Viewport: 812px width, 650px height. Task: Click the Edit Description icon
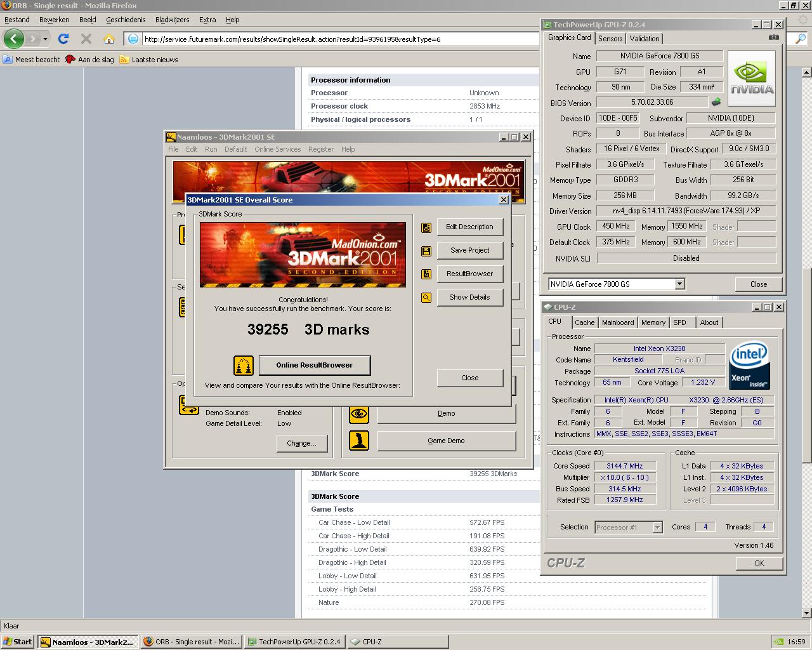point(426,227)
